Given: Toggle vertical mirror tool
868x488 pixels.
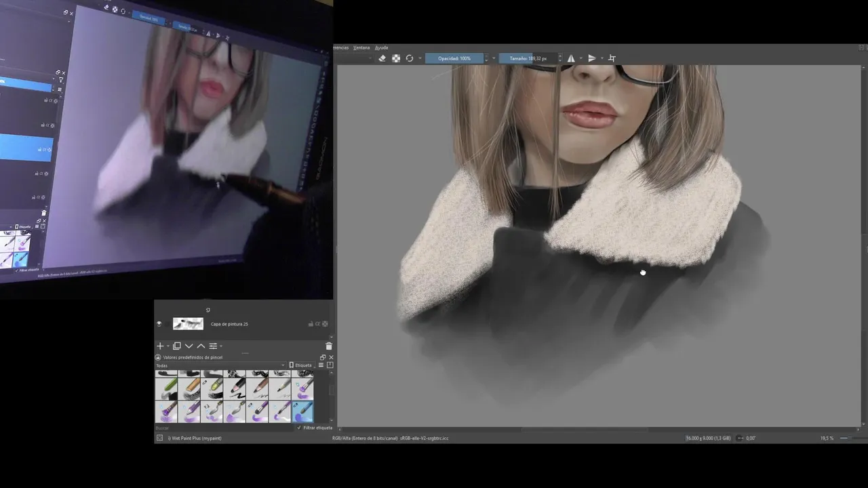Looking at the screenshot, I should tap(592, 58).
